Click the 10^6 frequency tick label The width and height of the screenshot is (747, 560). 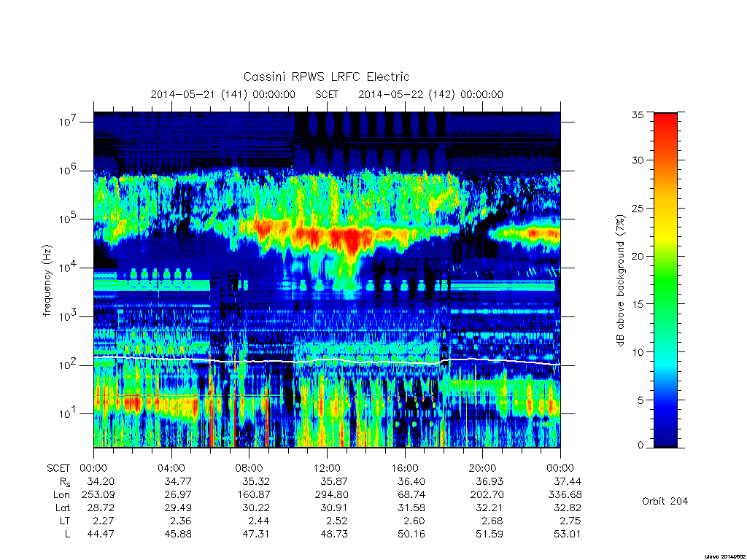(68, 170)
